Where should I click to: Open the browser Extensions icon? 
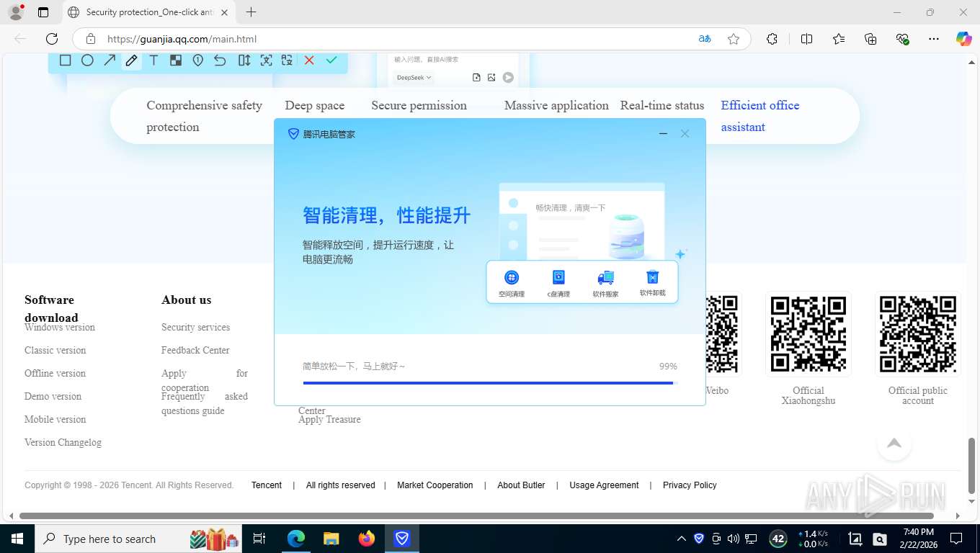(772, 39)
